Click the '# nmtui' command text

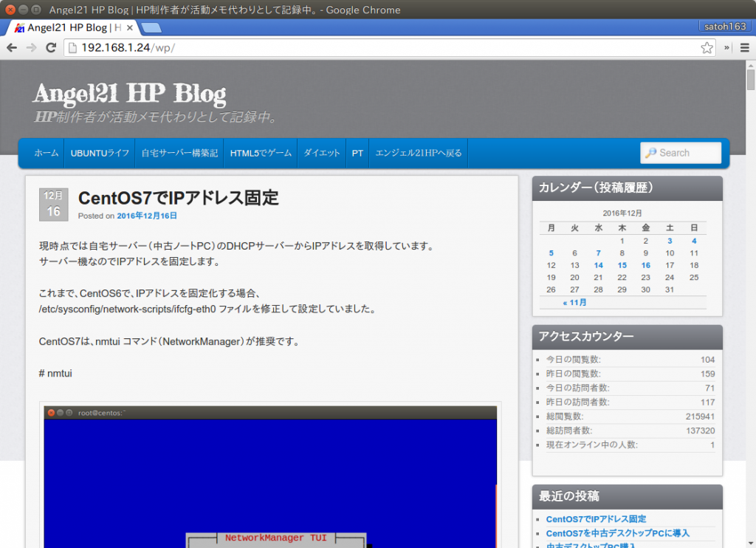pyautogui.click(x=55, y=374)
